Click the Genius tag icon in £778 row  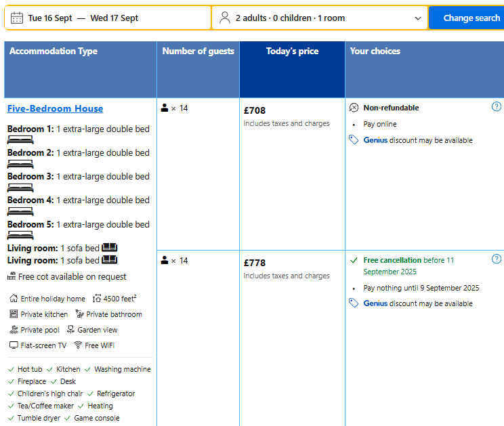[354, 303]
